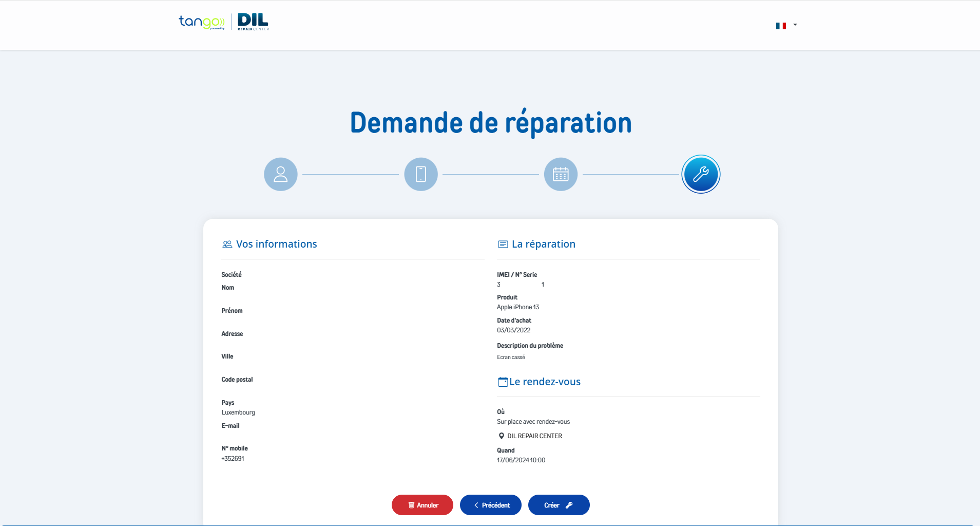The image size is (980, 526).
Task: Click the Apple iPhone 13 product text
Action: pyautogui.click(x=518, y=307)
